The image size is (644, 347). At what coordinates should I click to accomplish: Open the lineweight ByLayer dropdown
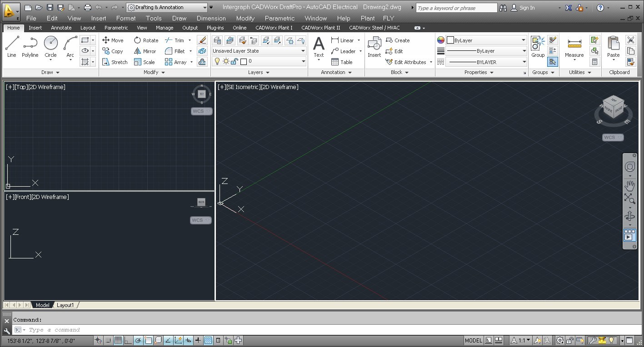[486, 51]
